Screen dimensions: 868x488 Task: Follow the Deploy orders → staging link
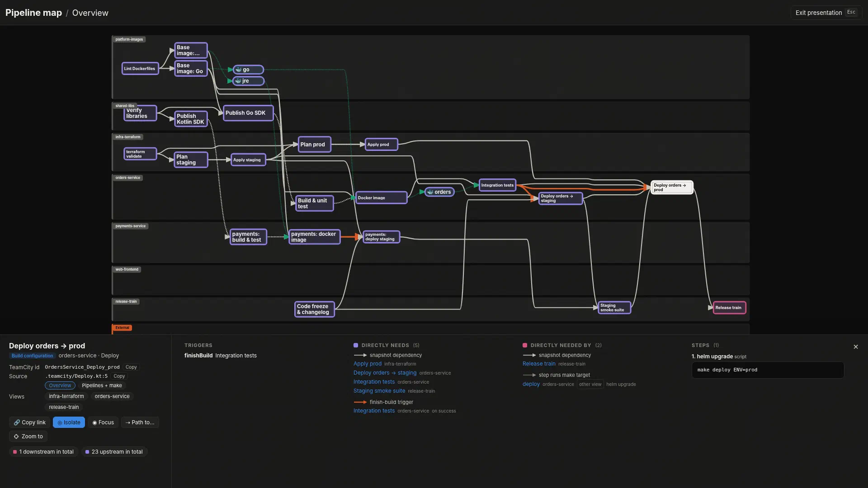coord(385,373)
